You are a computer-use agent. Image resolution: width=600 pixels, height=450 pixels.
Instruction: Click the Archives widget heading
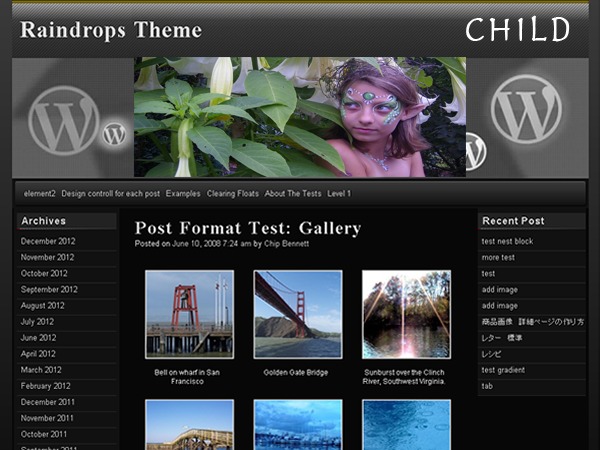pos(44,221)
